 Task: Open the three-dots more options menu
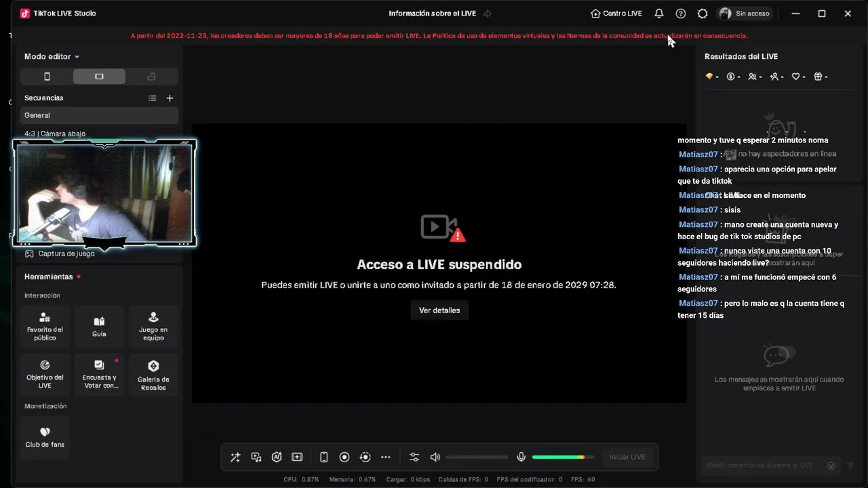click(x=386, y=457)
